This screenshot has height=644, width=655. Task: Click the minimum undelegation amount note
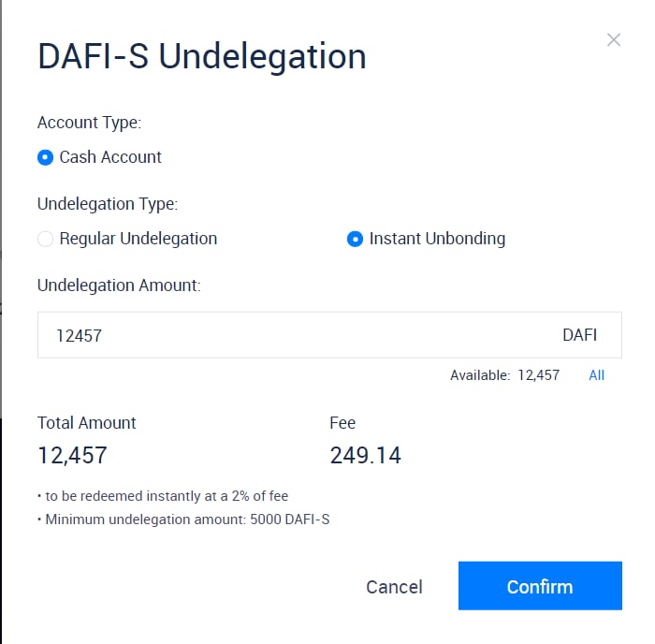[183, 520]
